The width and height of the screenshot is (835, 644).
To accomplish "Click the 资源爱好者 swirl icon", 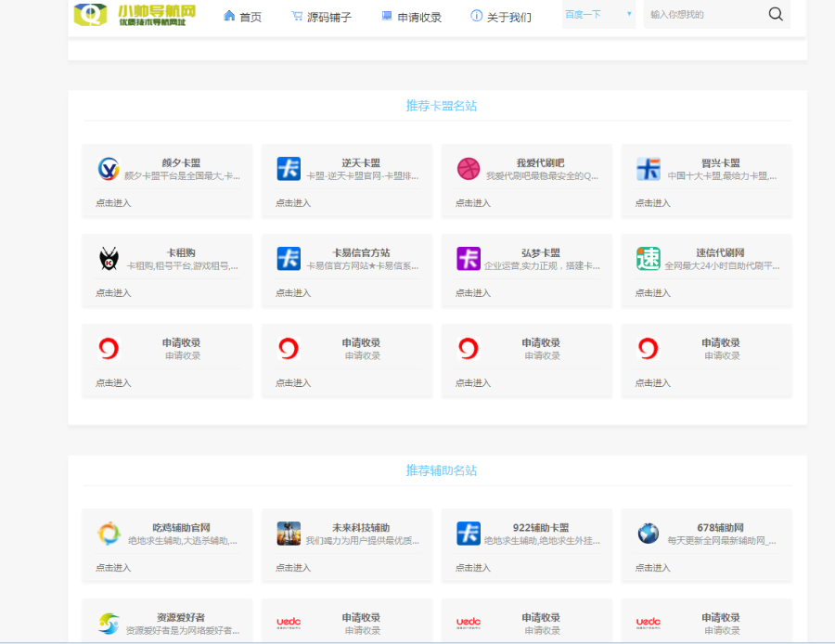I will pos(109,624).
